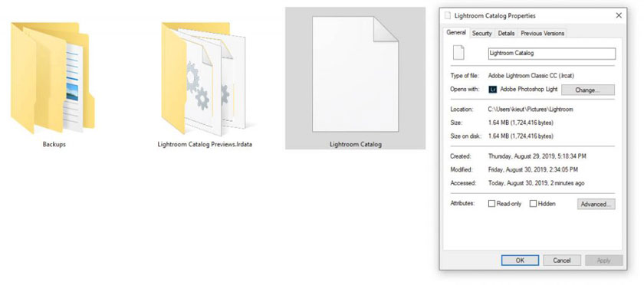Image resolution: width=644 pixels, height=285 pixels.
Task: Confirm the dialog with OK
Action: point(520,260)
